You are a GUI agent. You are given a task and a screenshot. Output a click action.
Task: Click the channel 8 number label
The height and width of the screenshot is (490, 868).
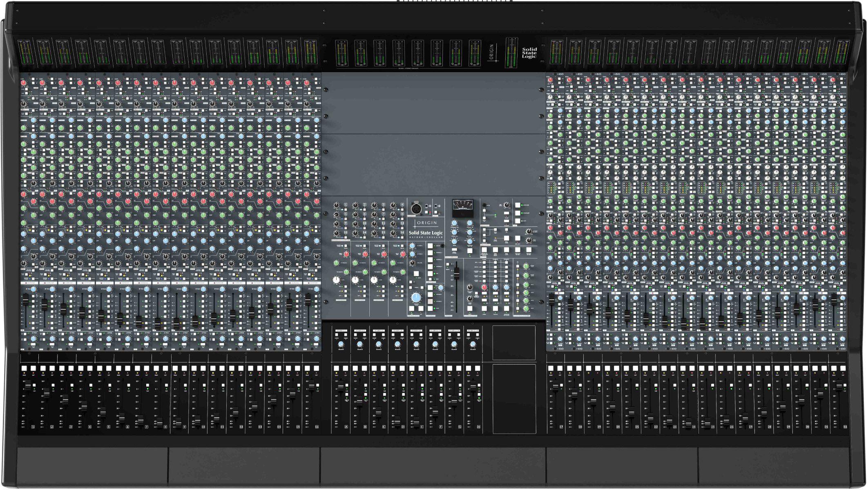click(x=165, y=427)
